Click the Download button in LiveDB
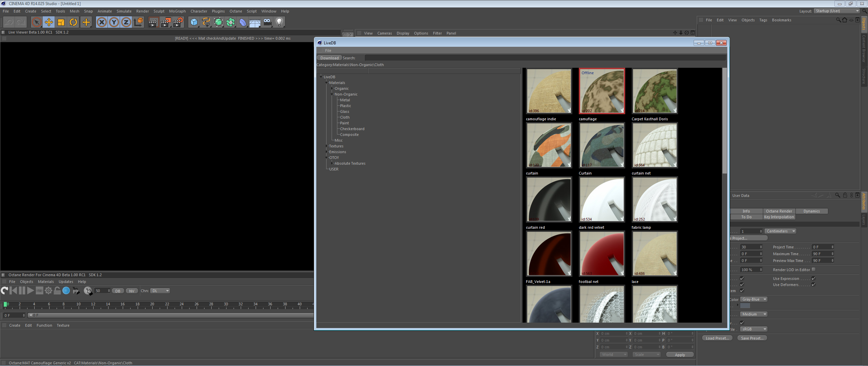 tap(329, 58)
